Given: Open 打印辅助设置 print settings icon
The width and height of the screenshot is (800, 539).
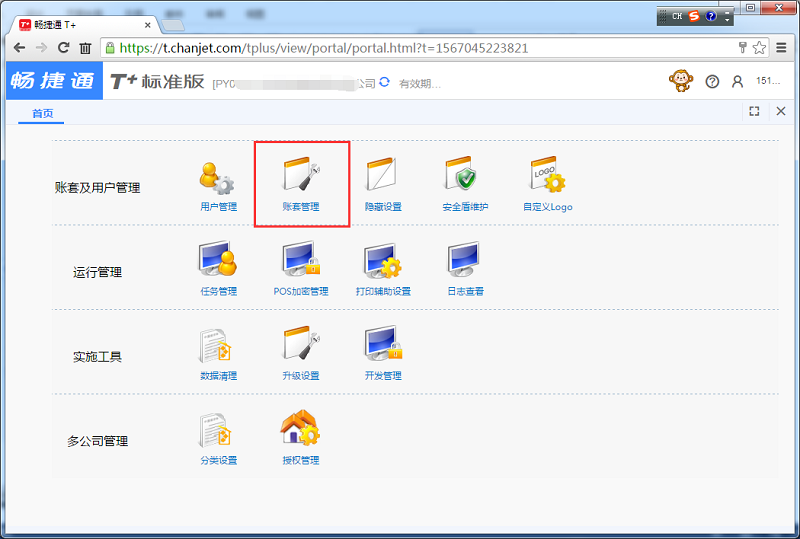Looking at the screenshot, I should [x=383, y=260].
